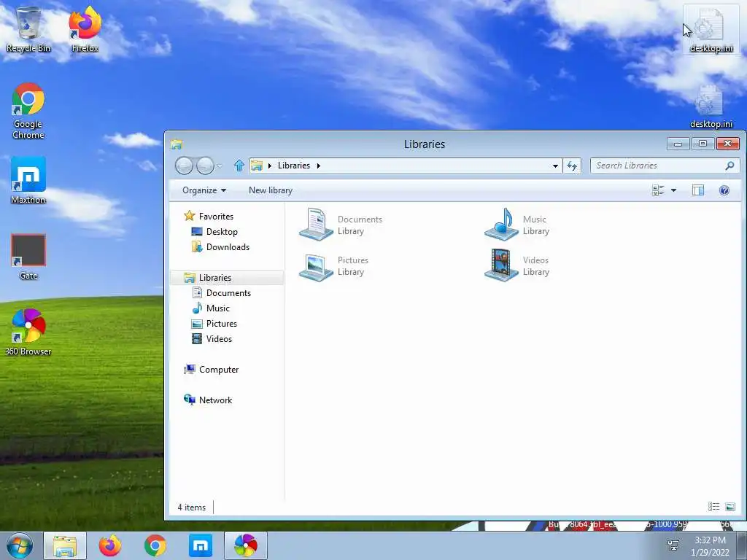Click 360 Browser on the taskbar
The width and height of the screenshot is (747, 560).
point(246,545)
